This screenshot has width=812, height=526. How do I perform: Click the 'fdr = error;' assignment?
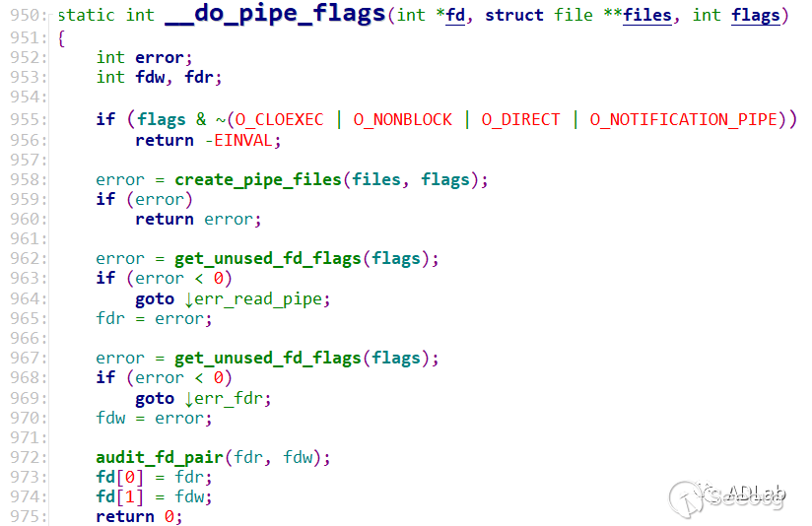tap(154, 318)
